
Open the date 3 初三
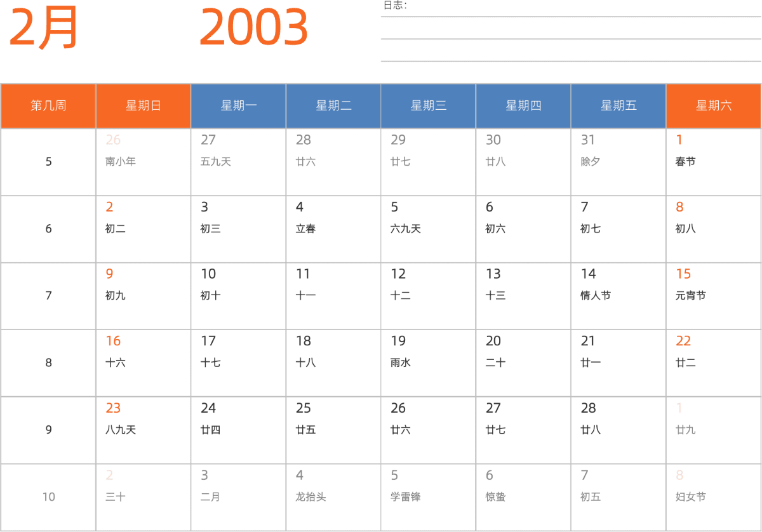[239, 229]
